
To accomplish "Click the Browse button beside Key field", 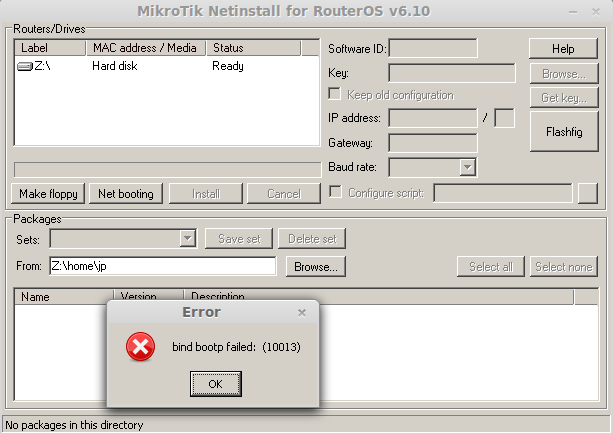I will click(x=564, y=74).
